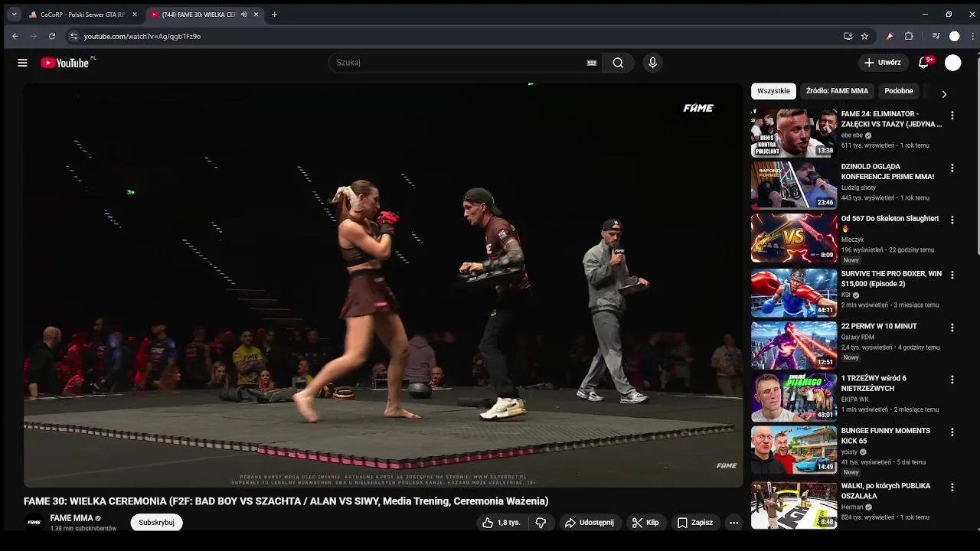Open the FAME MMA channel name link
The height and width of the screenshot is (551, 980).
(x=71, y=518)
